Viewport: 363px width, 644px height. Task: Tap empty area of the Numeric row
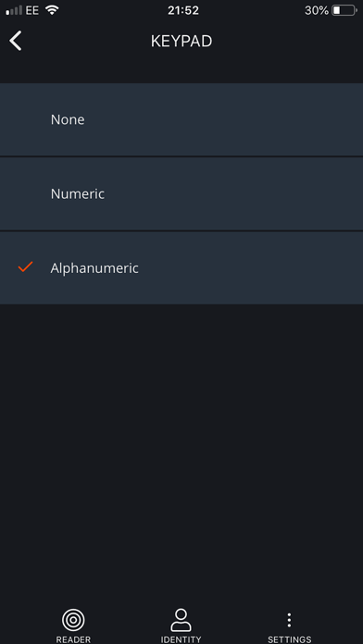coord(246,194)
